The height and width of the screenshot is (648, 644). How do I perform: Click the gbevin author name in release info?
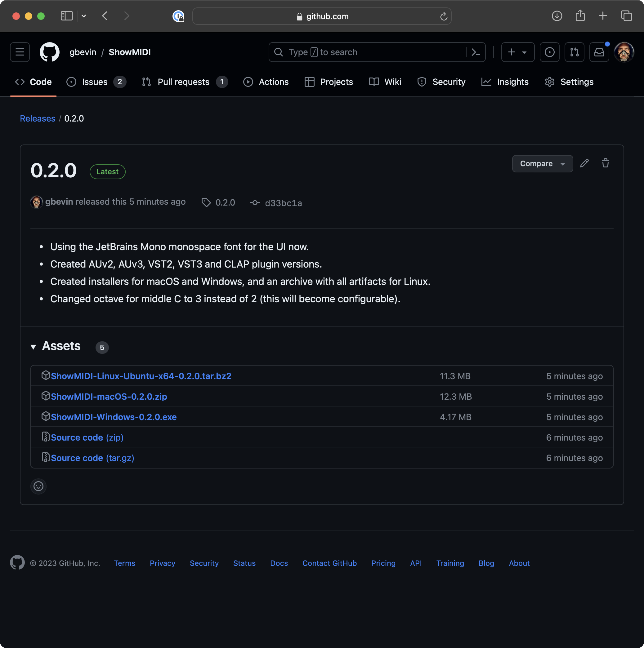(x=59, y=202)
